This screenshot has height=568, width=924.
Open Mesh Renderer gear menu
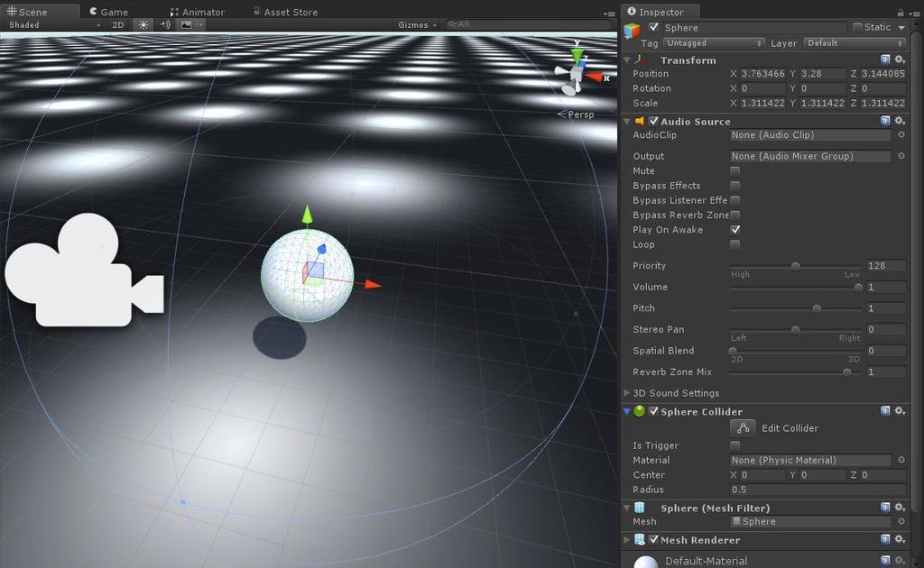point(900,539)
